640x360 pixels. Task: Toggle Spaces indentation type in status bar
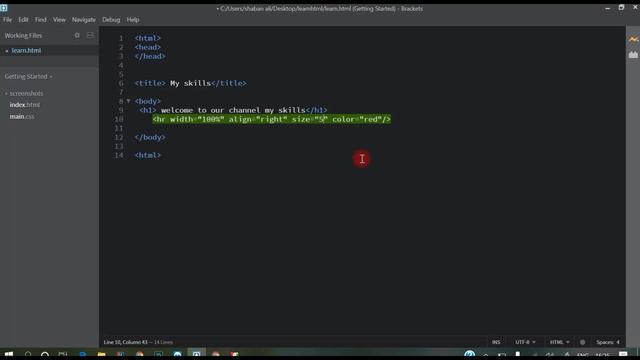(604, 342)
